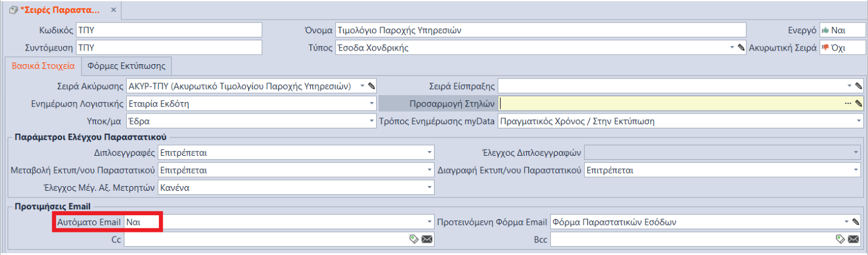The height and width of the screenshot is (255, 868).
Task: Click the tag icon in the Bcc field
Action: point(840,239)
